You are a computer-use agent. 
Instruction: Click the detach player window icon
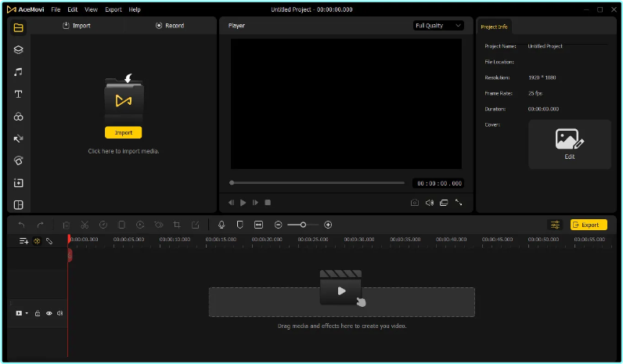444,203
